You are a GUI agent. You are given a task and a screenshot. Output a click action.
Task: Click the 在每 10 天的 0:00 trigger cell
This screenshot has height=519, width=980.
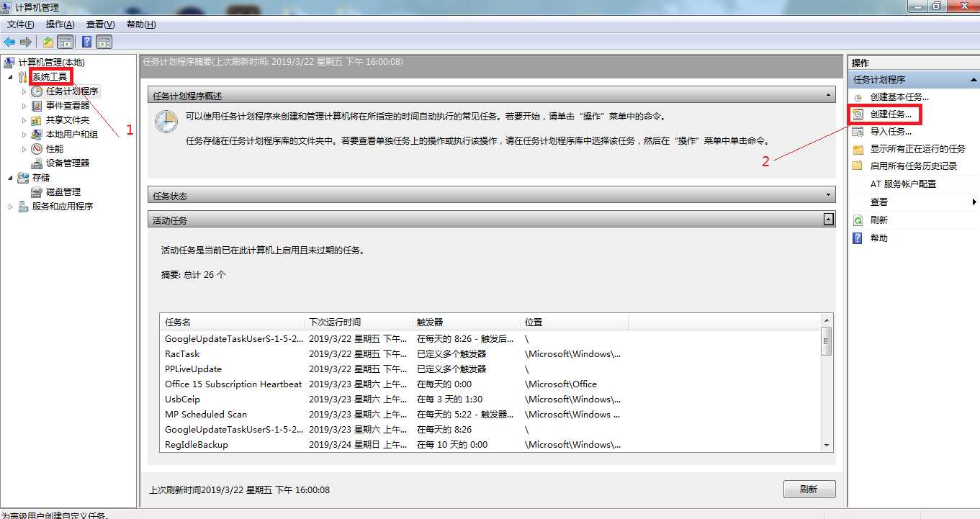[x=452, y=445]
